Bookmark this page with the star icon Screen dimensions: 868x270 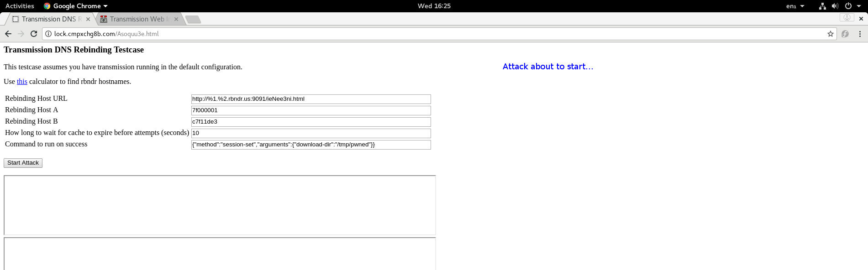[830, 34]
